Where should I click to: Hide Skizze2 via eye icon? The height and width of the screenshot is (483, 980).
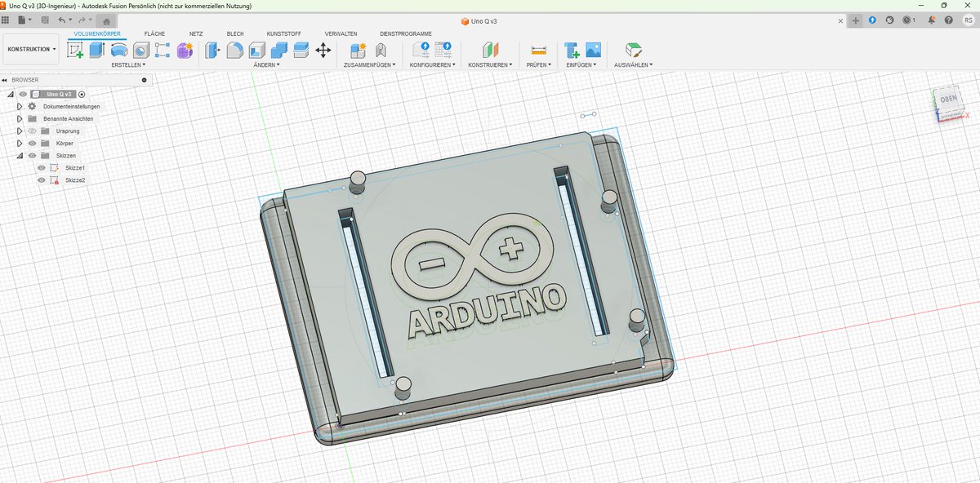(42, 179)
